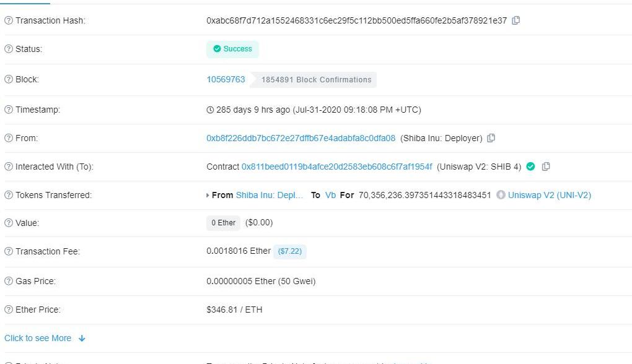Copy the transaction hash to clipboard
632x364 pixels.
point(516,20)
